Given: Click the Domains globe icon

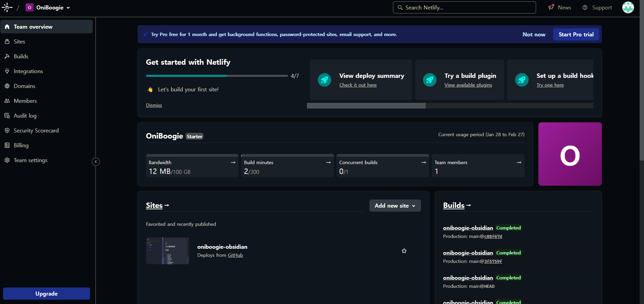Looking at the screenshot, I should tap(7, 86).
